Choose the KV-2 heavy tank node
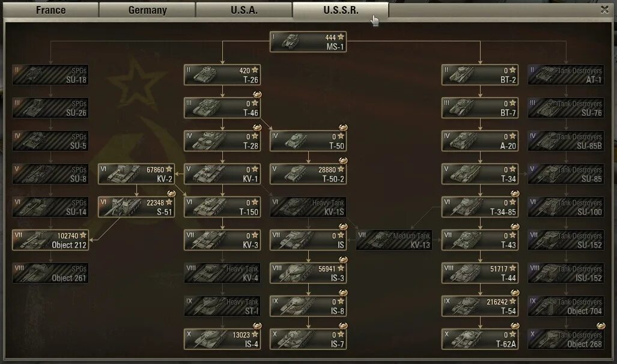 coord(136,174)
